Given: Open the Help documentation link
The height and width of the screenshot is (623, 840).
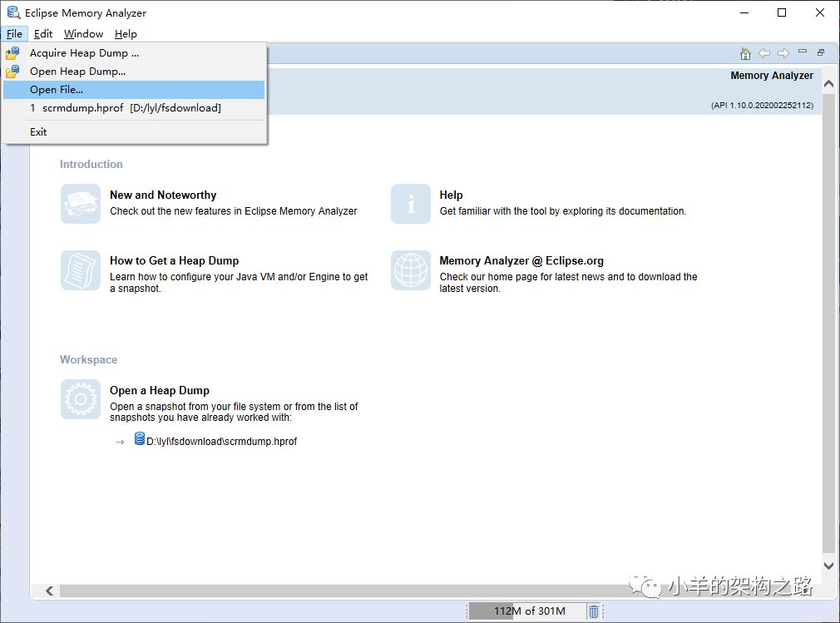Looking at the screenshot, I should pos(451,195).
